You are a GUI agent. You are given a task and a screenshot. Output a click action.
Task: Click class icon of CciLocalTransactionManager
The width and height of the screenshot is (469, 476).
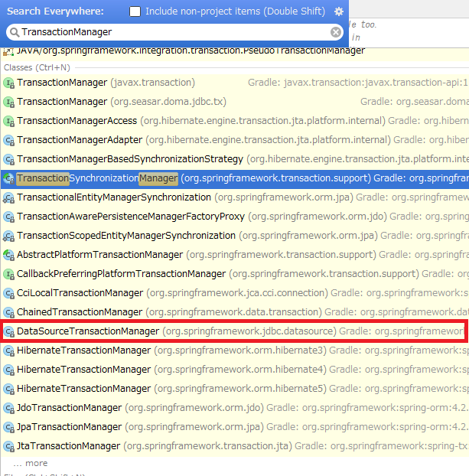9,293
